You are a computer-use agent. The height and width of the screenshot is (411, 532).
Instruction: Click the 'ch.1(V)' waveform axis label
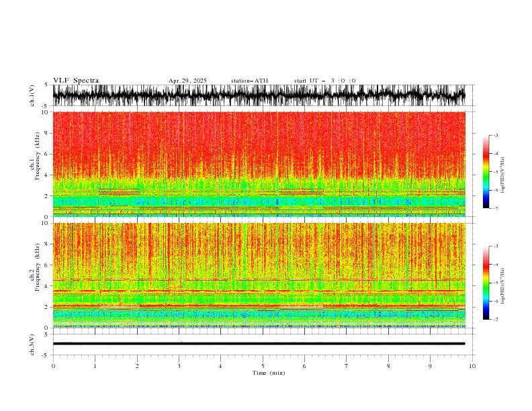(x=32, y=95)
